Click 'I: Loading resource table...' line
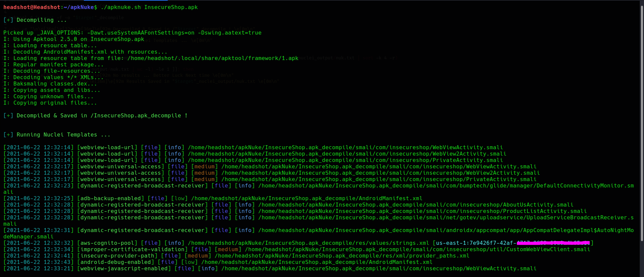This screenshot has width=644, height=277. (x=50, y=46)
